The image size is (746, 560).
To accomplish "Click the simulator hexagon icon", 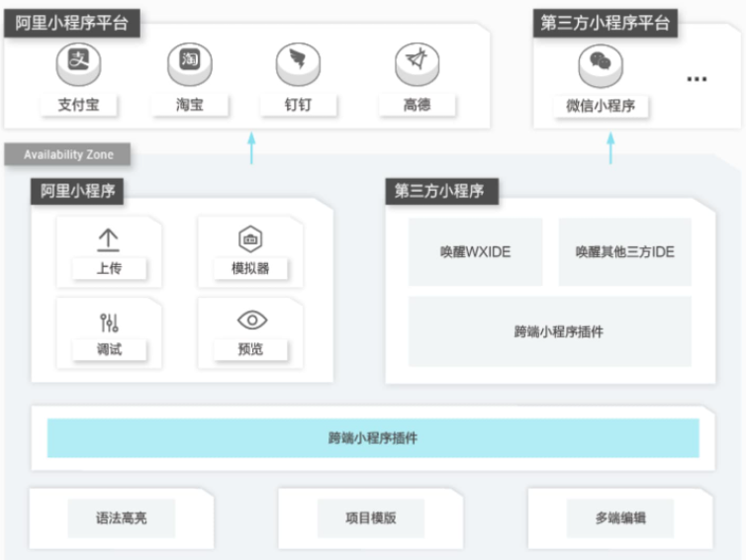I will [250, 238].
